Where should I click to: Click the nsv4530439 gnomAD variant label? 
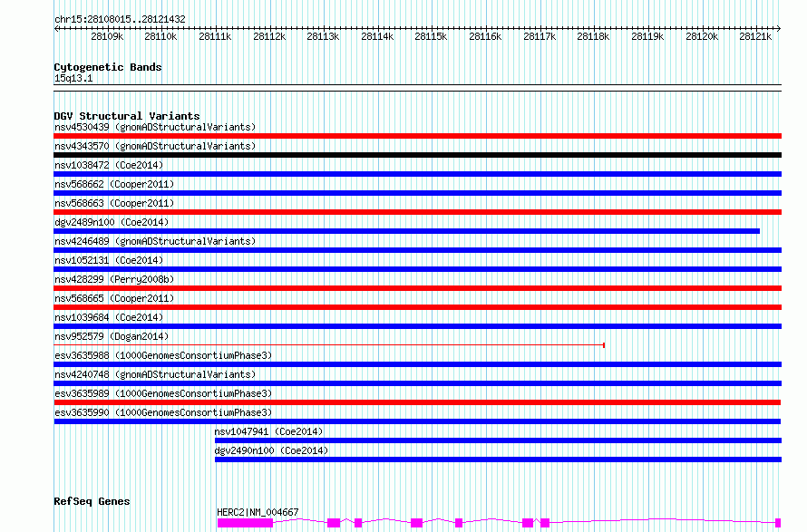pyautogui.click(x=155, y=127)
